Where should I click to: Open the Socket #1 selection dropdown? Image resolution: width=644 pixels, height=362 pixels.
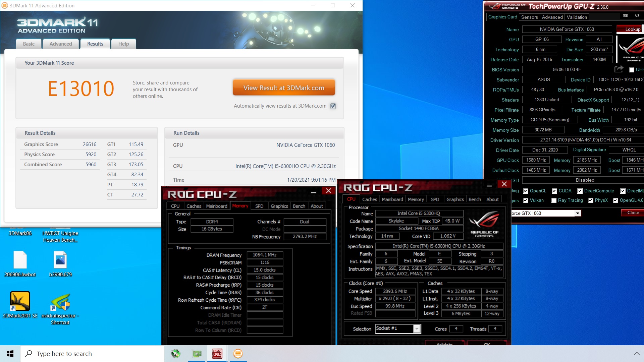(x=417, y=329)
